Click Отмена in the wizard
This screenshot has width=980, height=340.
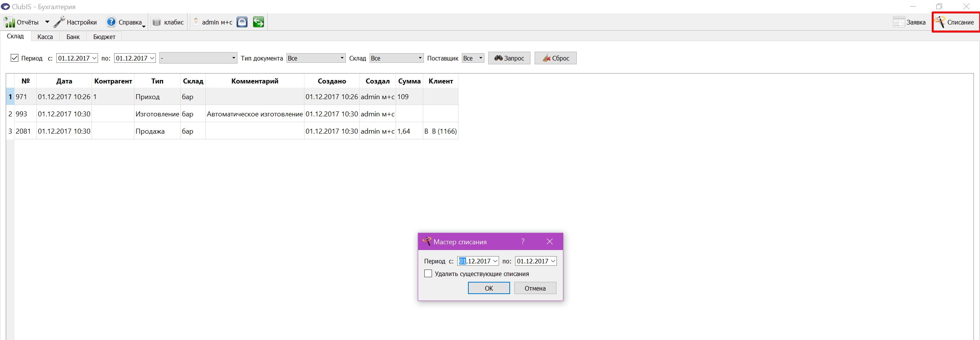(535, 288)
